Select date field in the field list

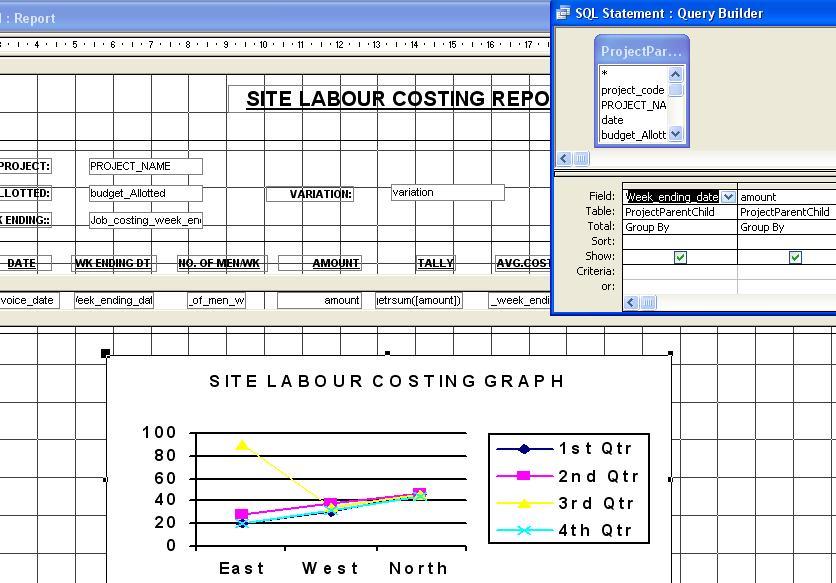pos(633,120)
